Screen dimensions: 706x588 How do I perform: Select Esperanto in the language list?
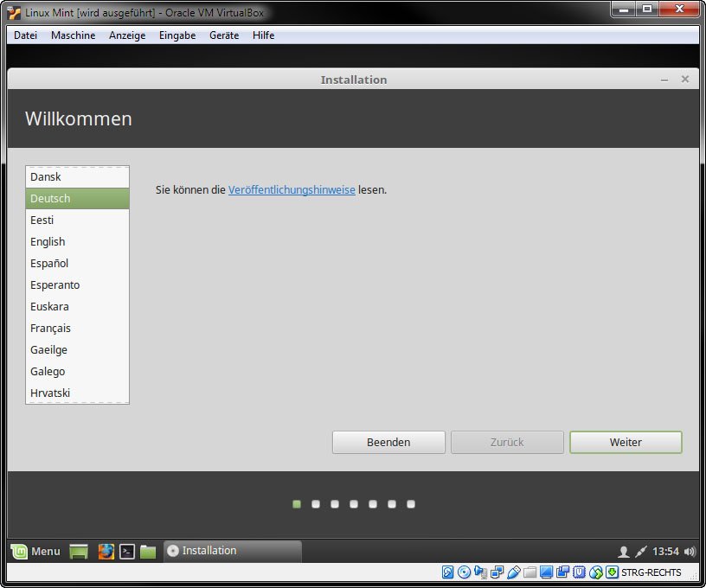pyautogui.click(x=78, y=284)
